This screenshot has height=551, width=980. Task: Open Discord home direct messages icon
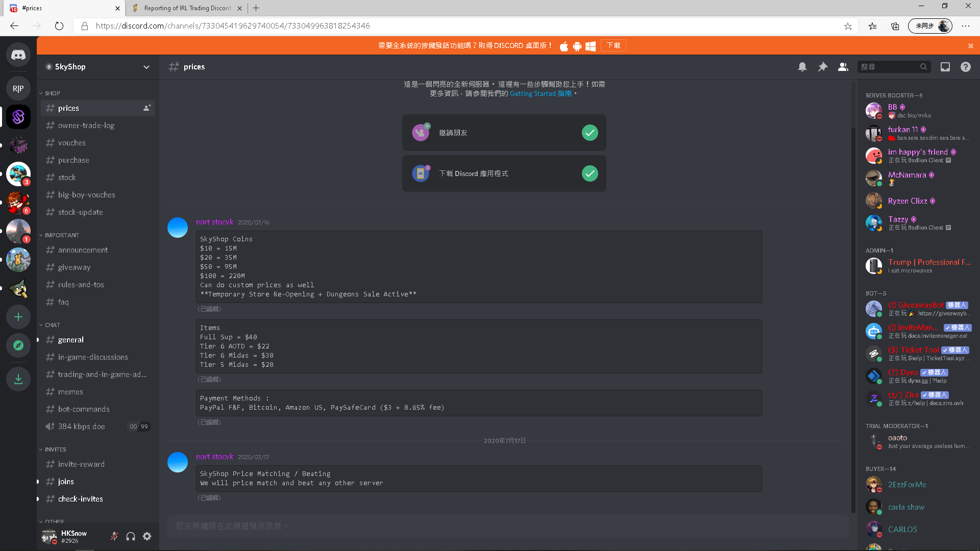[x=18, y=55]
